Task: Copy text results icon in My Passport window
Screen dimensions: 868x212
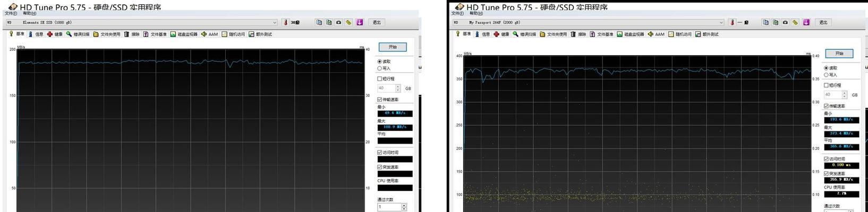Action: pos(765,22)
